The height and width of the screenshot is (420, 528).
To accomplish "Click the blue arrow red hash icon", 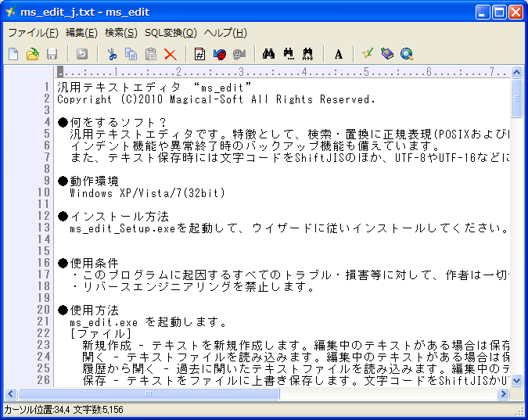I will tap(220, 54).
